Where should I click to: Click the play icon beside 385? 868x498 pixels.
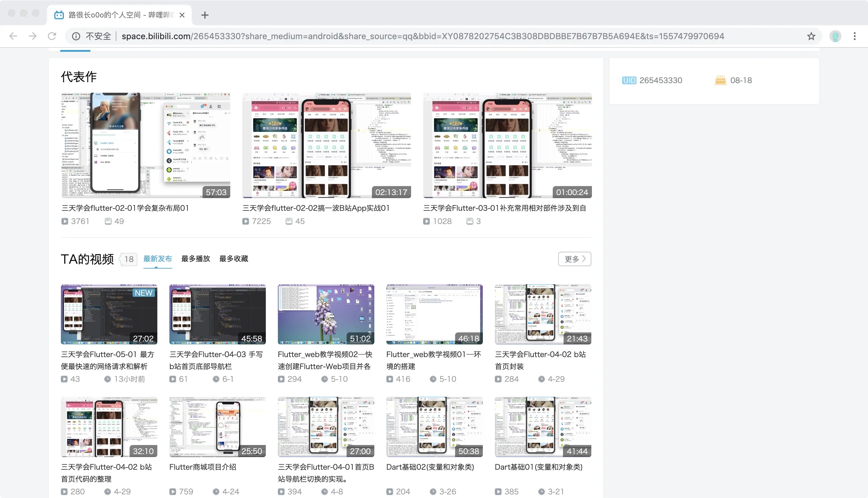click(x=498, y=491)
